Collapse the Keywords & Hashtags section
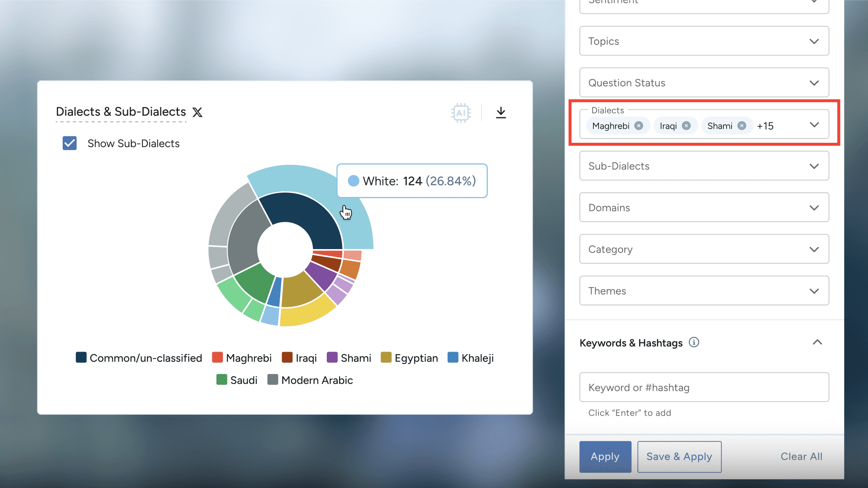The image size is (868, 488). tap(817, 342)
